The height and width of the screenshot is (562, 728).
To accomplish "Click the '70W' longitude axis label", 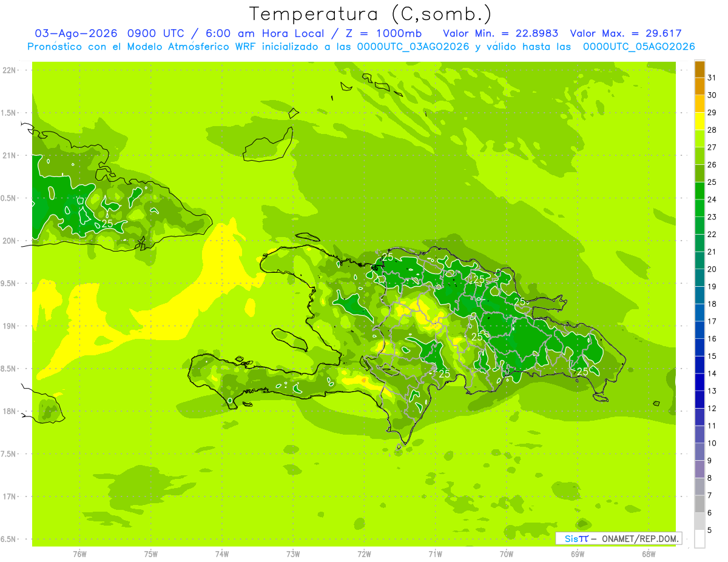I will pos(506,554).
